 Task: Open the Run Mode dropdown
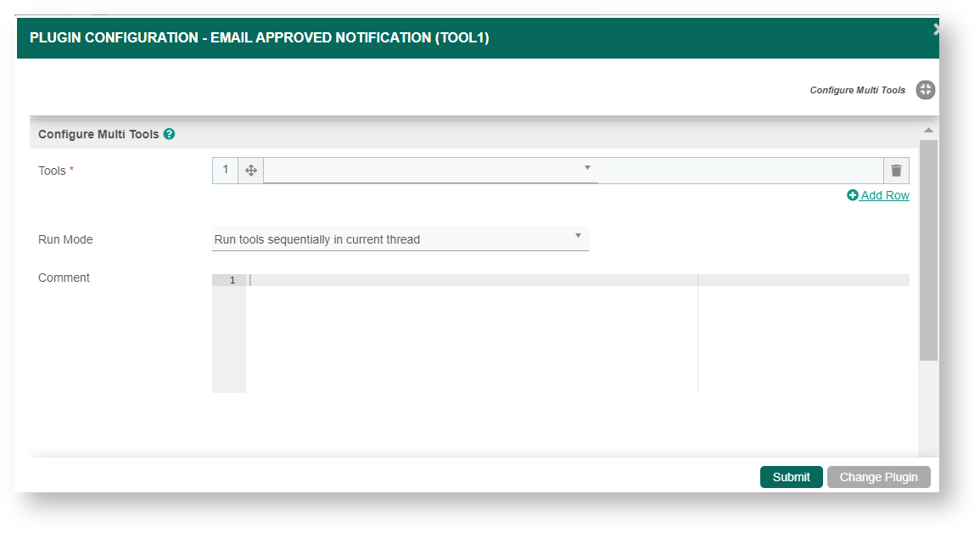400,238
